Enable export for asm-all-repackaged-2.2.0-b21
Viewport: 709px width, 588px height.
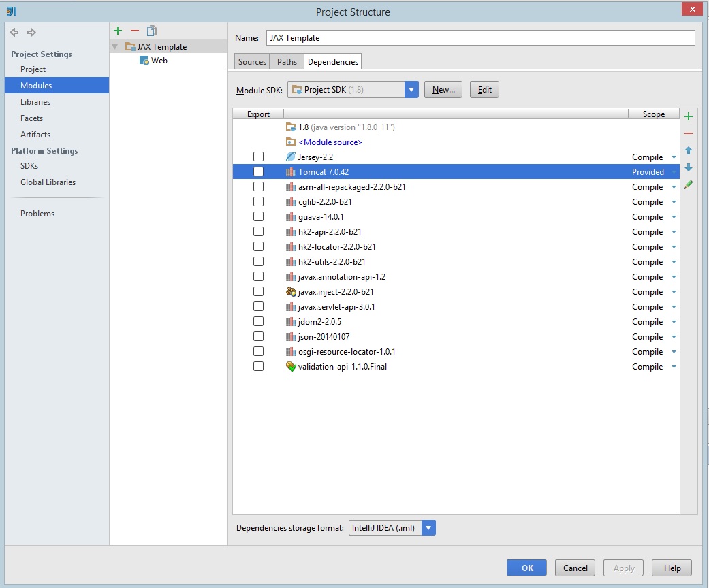[x=258, y=186]
